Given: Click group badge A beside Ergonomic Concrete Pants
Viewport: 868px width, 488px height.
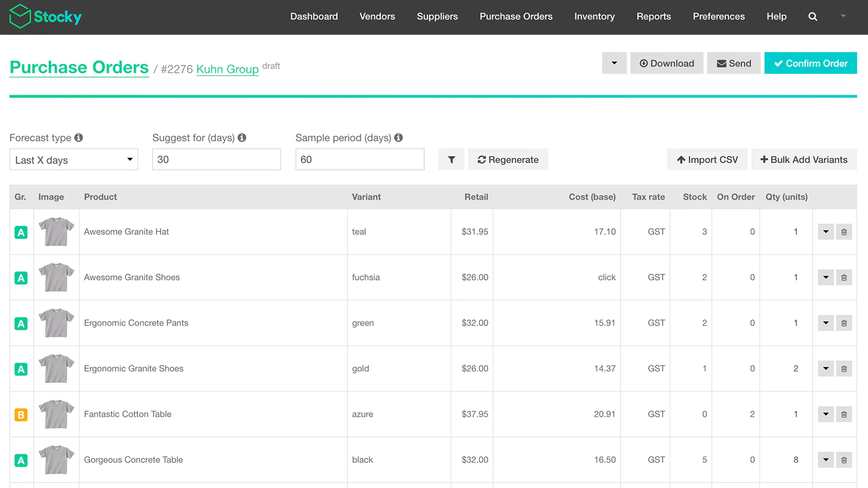Looking at the screenshot, I should pos(21,323).
